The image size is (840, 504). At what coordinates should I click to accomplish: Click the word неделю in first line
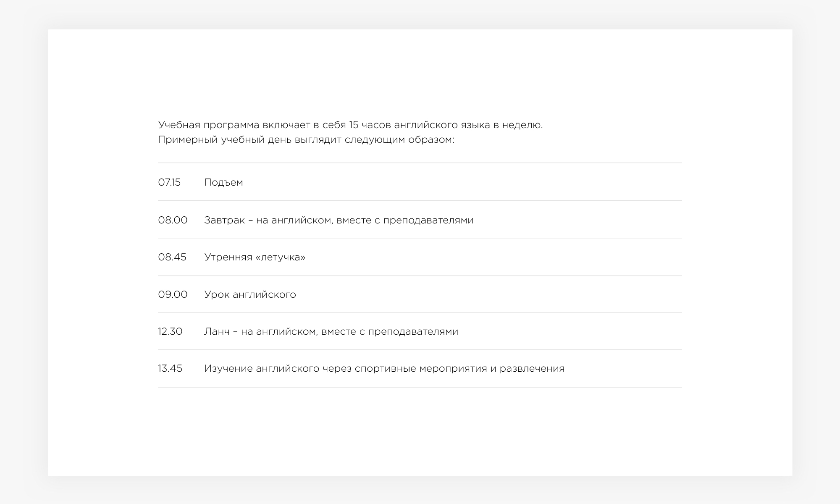(x=522, y=125)
